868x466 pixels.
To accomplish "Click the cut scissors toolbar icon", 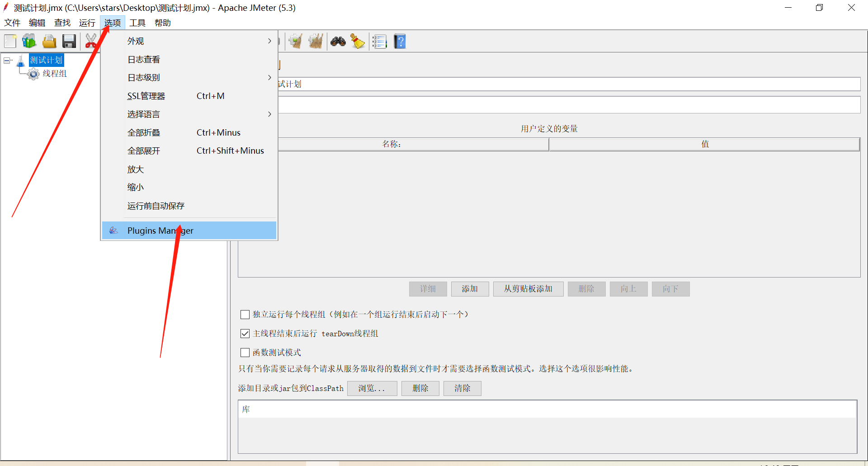I will [x=91, y=41].
